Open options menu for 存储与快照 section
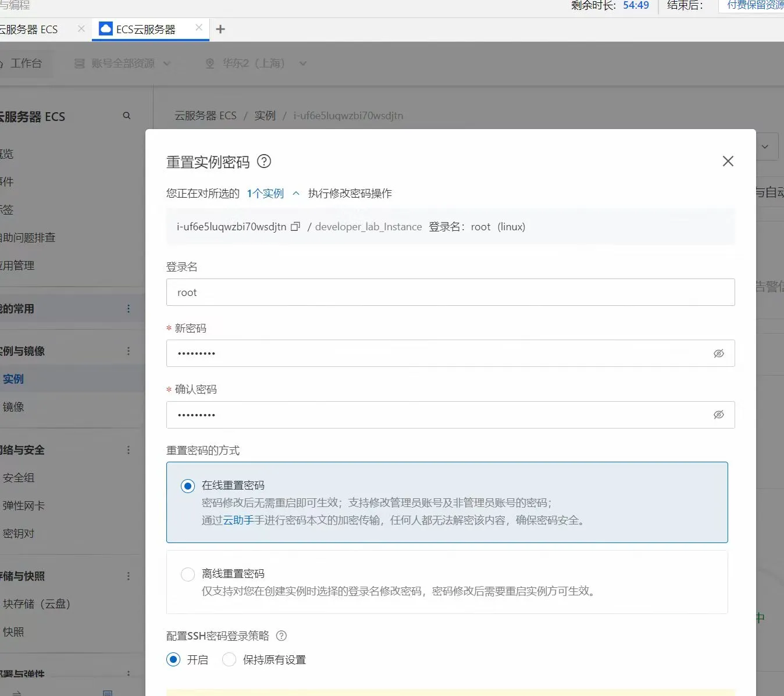The image size is (784, 696). tap(129, 576)
